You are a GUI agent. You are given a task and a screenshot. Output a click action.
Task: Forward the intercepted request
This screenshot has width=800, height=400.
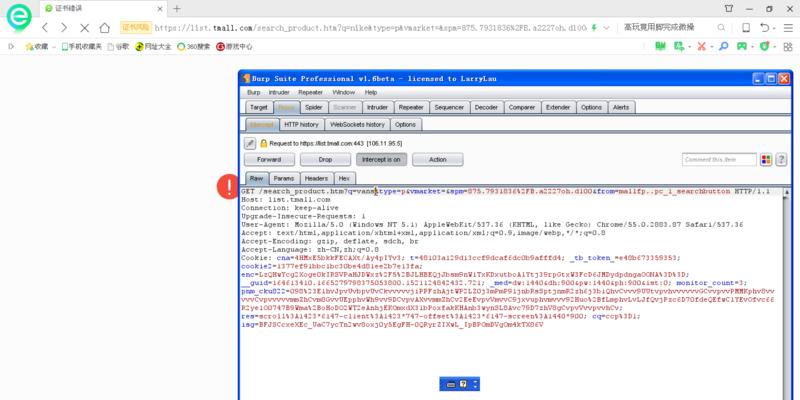(269, 160)
